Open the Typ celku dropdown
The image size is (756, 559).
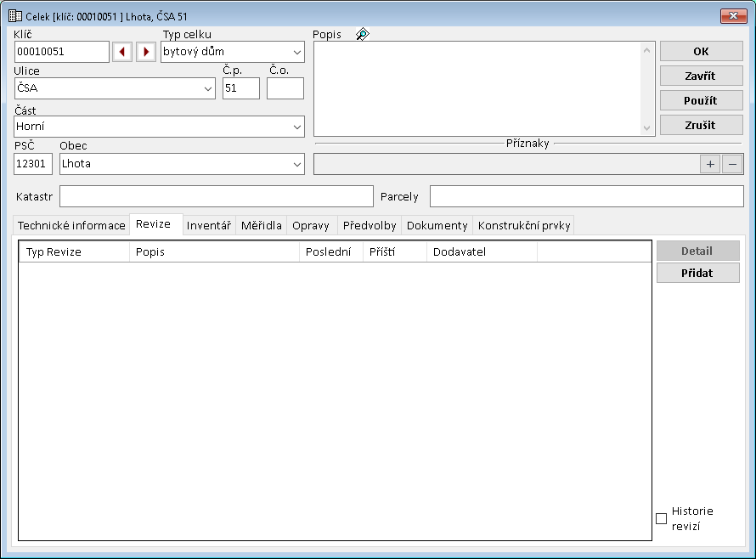click(296, 52)
